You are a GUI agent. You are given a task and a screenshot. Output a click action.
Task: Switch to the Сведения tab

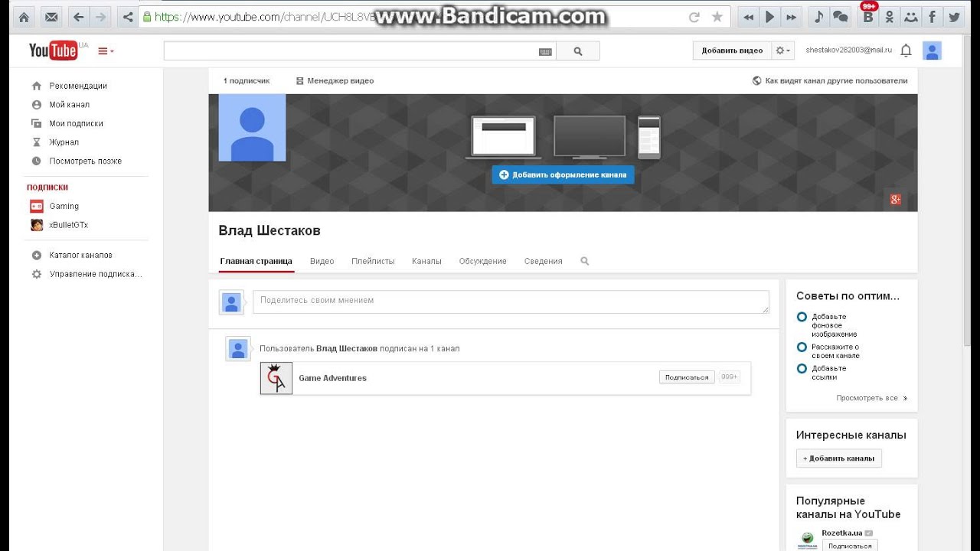[544, 261]
